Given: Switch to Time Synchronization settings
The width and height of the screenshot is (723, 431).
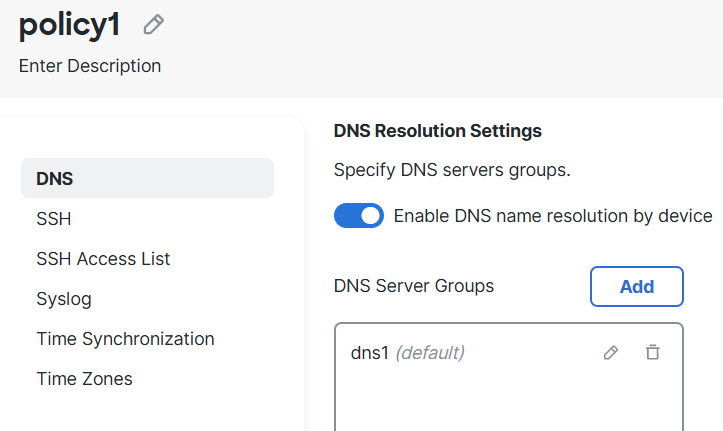Looking at the screenshot, I should [x=125, y=339].
